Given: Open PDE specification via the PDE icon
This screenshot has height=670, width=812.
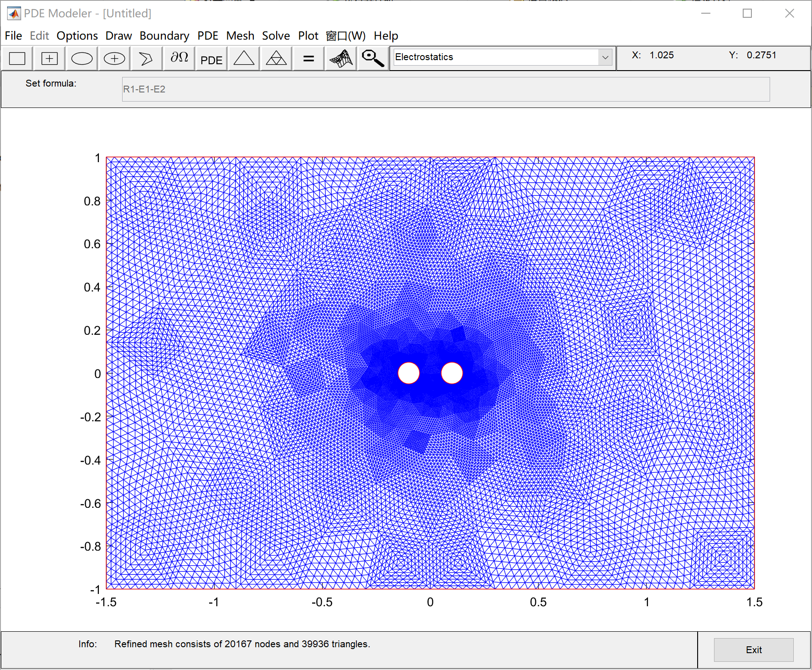Looking at the screenshot, I should pyautogui.click(x=211, y=58).
